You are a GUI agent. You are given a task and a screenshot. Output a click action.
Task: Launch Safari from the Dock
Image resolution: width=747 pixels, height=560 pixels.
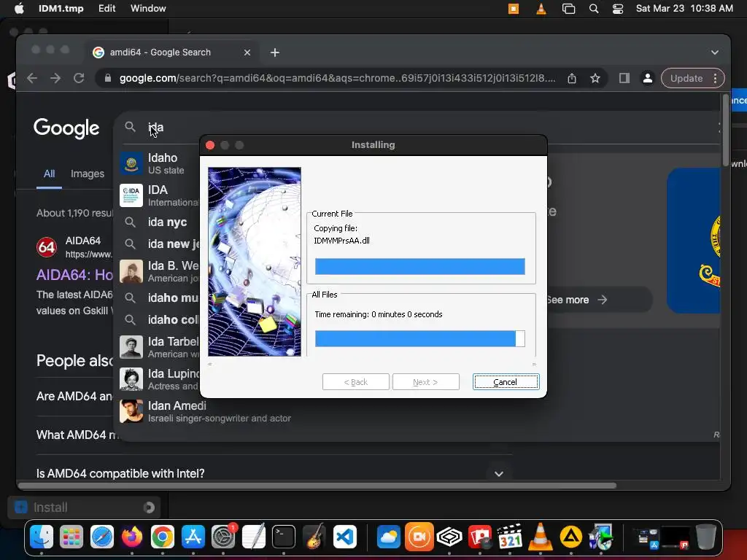(x=102, y=537)
